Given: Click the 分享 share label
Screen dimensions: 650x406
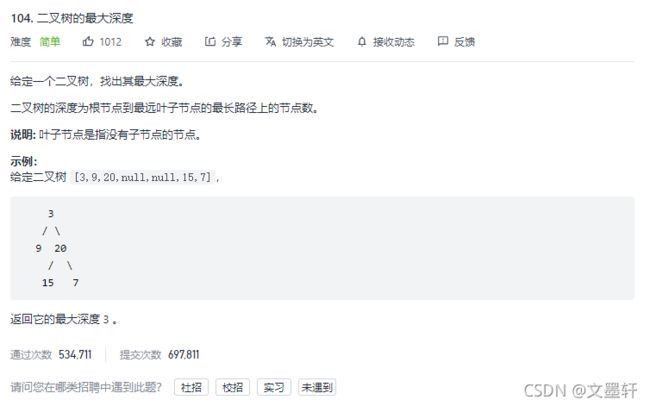Looking at the screenshot, I should [x=232, y=42].
